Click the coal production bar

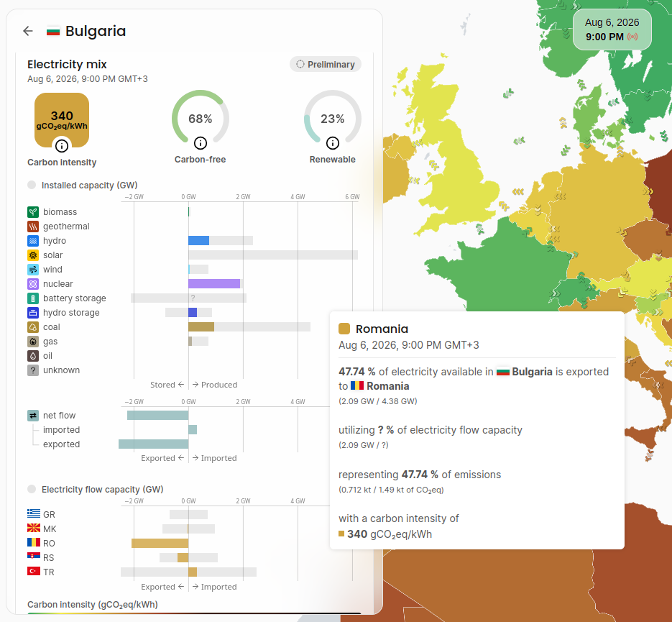coord(201,327)
